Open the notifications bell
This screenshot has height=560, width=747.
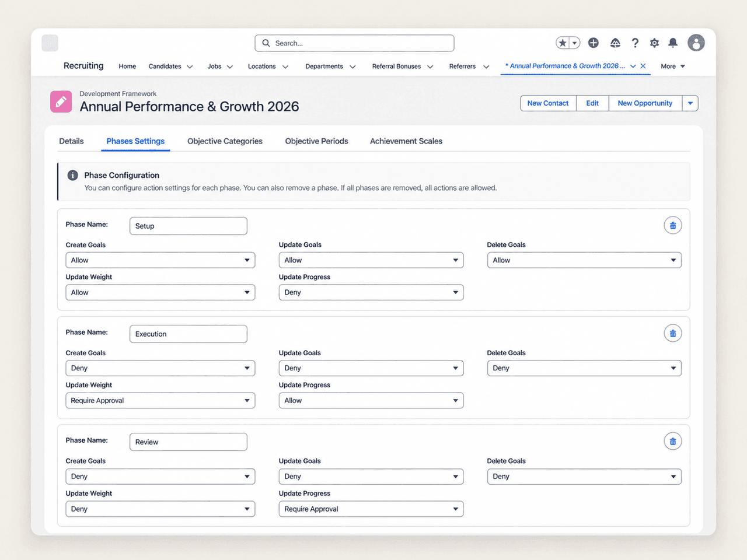coord(673,43)
